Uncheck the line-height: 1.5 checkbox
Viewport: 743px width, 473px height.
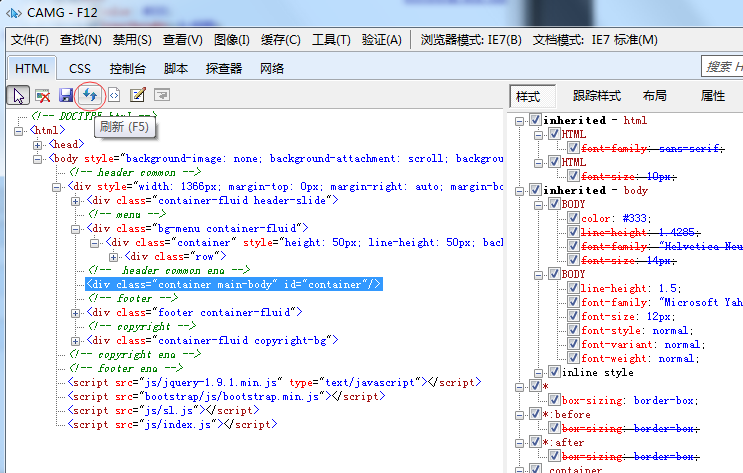(x=573, y=288)
